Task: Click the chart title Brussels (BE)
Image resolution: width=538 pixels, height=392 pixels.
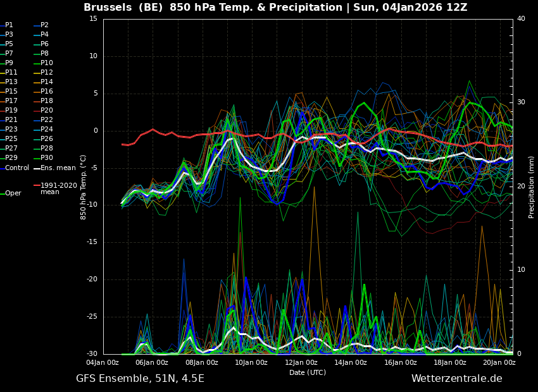Action: [123, 7]
